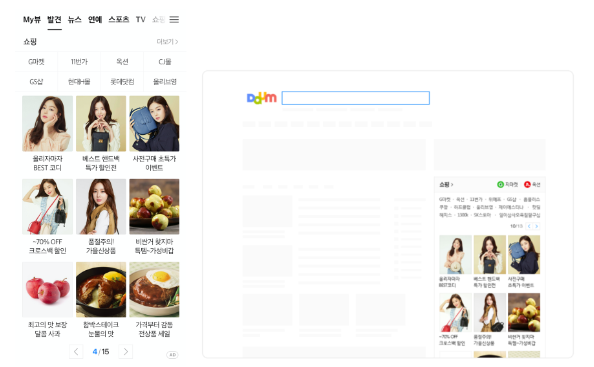Click the 4/15 page indicator in mobile pager

coord(101,351)
